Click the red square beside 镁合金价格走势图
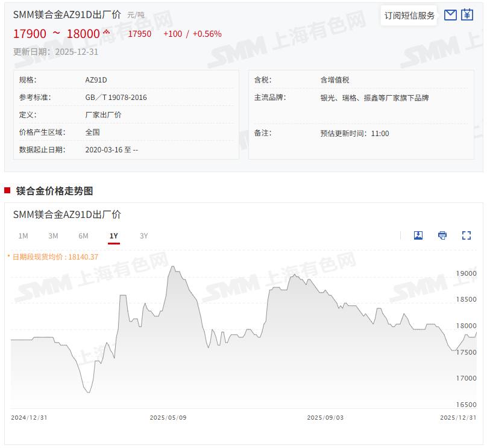The width and height of the screenshot is (487, 448). pyautogui.click(x=7, y=190)
